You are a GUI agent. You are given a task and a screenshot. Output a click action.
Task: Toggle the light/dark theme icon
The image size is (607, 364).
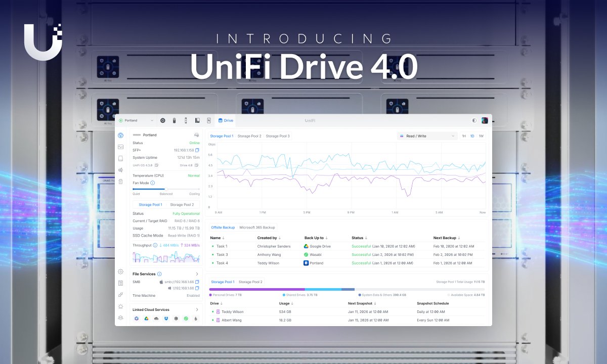pyautogui.click(x=474, y=121)
